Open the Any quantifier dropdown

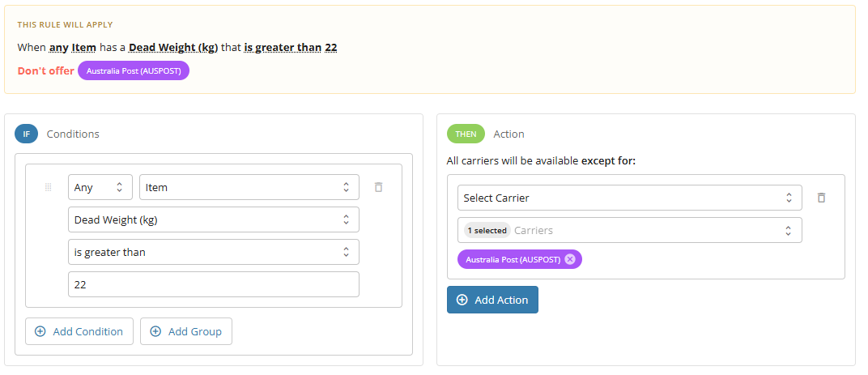[100, 187]
